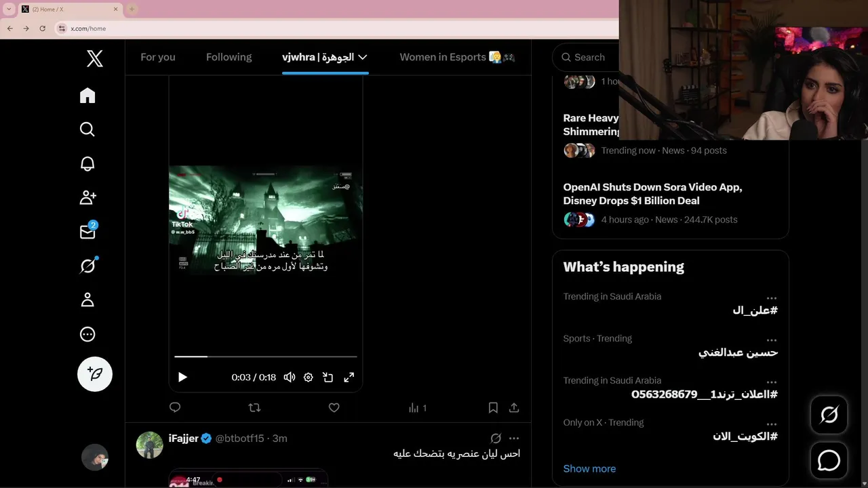Toggle picture-in-picture on video

click(x=328, y=378)
